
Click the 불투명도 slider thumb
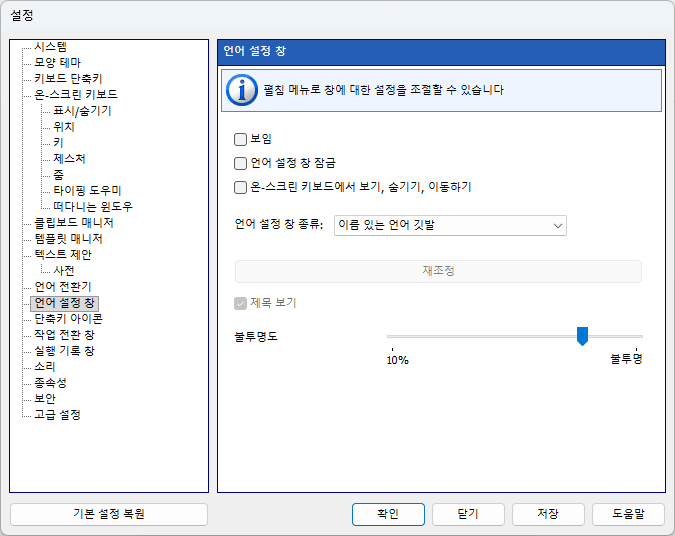coord(582,336)
